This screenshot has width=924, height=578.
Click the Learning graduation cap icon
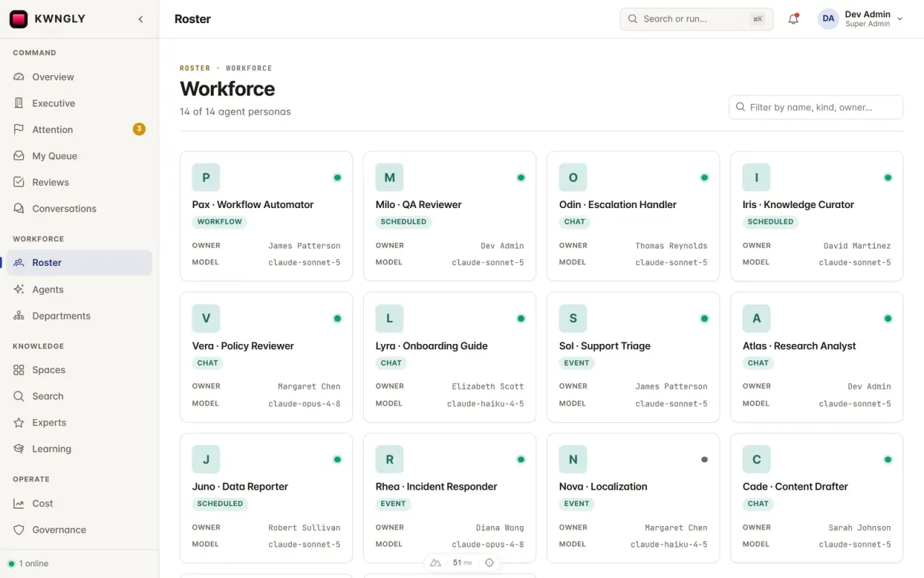(x=19, y=449)
